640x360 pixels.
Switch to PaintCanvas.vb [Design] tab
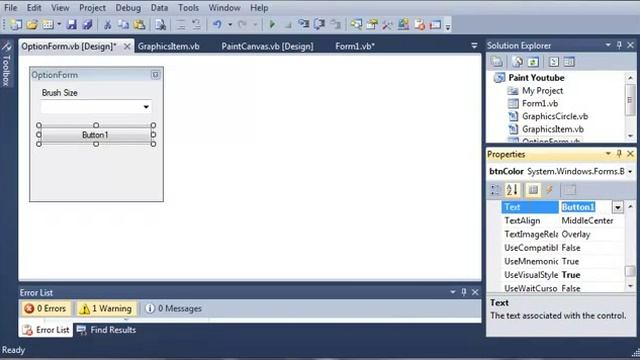click(267, 47)
